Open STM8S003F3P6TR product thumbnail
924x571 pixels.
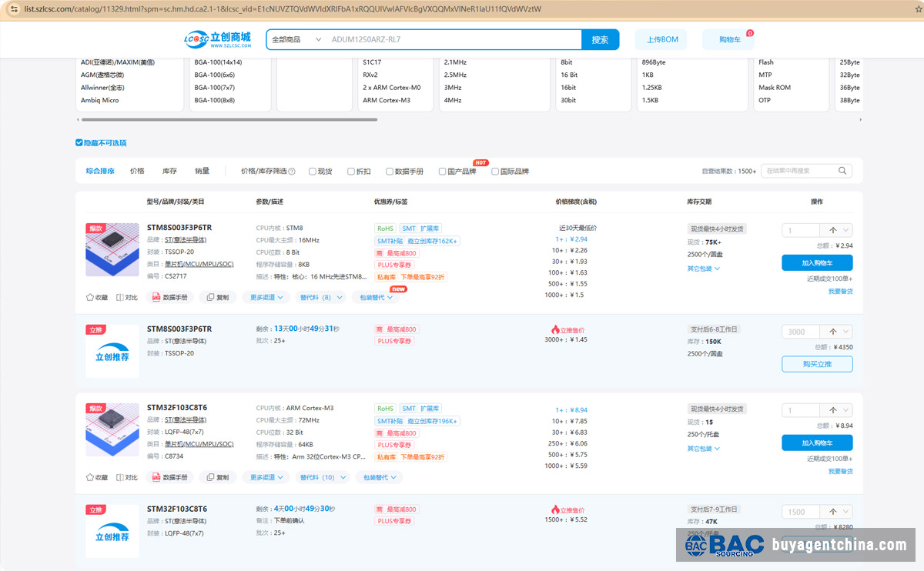(112, 250)
